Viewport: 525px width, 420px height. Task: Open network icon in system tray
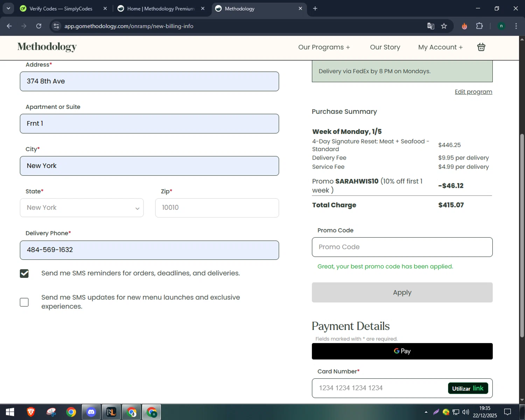(456, 412)
